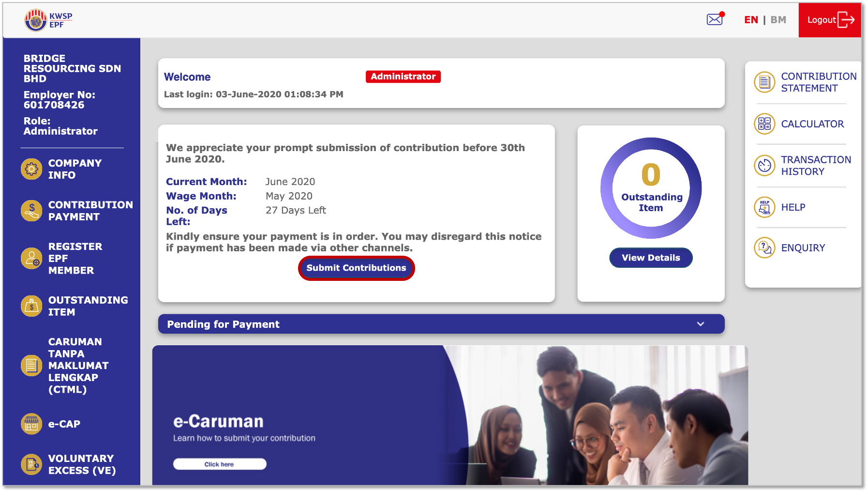Click BRIDGE RESOURCING SDN BHD company name
868x492 pixels.
point(73,68)
